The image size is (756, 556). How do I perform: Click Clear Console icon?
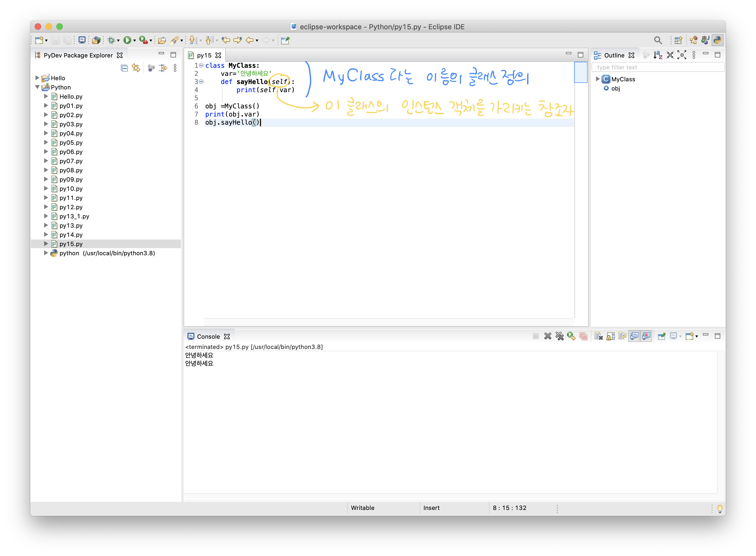[599, 336]
